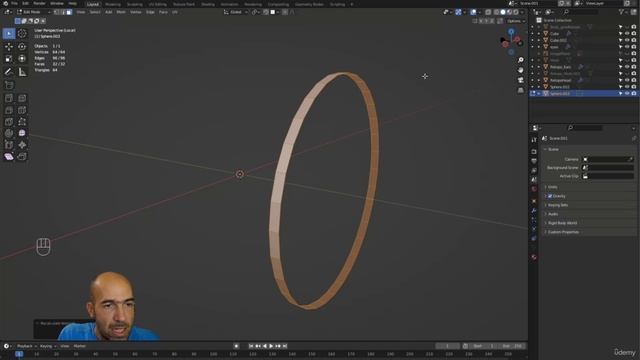Open Global transform orientation dropdown

point(236,12)
